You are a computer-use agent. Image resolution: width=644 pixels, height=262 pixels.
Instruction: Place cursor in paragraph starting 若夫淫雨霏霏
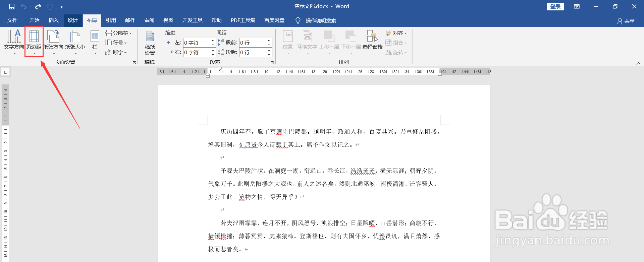[x=324, y=236]
